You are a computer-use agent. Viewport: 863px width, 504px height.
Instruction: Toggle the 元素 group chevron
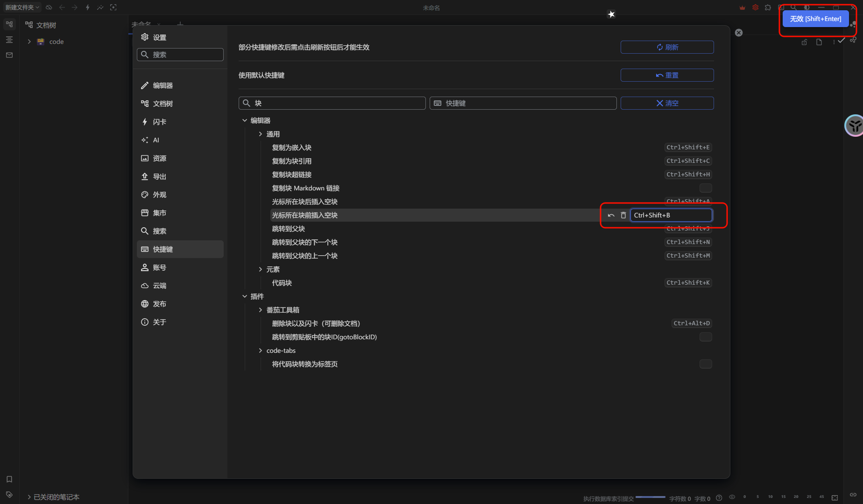pyautogui.click(x=261, y=269)
